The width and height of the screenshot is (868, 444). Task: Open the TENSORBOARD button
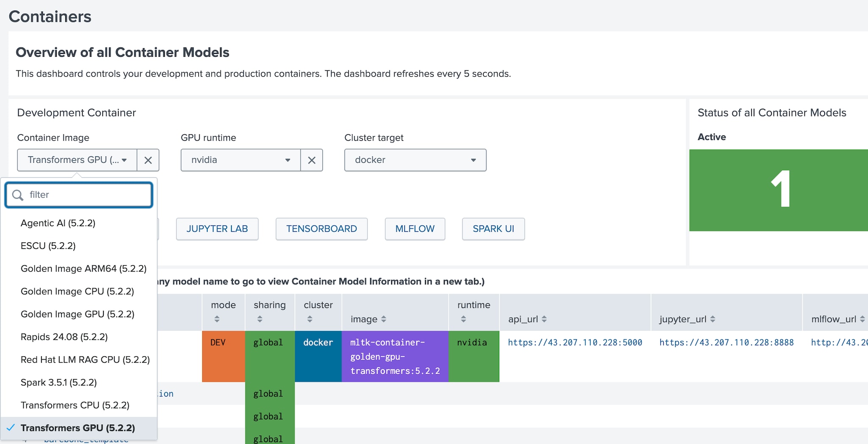click(321, 229)
